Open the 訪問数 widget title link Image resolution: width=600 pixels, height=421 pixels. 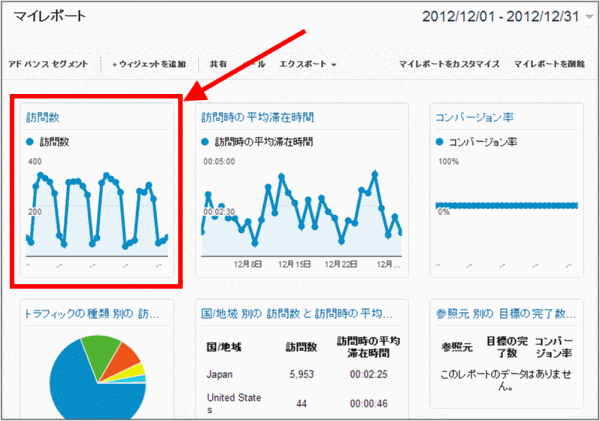pyautogui.click(x=43, y=118)
